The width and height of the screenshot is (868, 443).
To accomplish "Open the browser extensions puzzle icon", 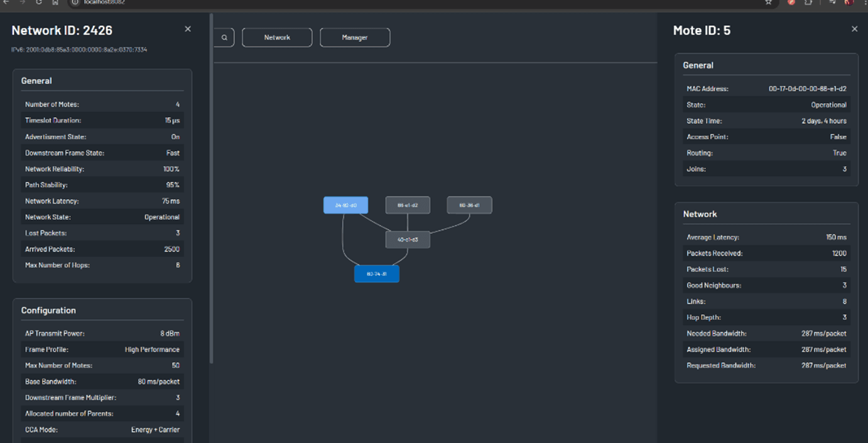I will click(x=808, y=3).
